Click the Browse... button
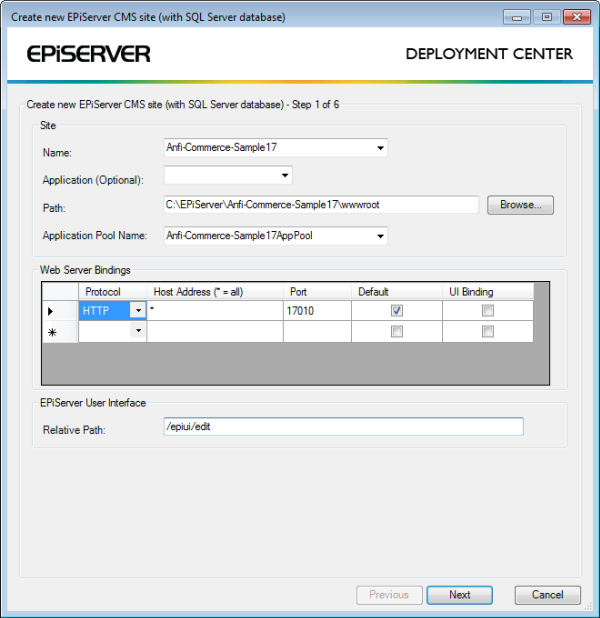 click(520, 205)
